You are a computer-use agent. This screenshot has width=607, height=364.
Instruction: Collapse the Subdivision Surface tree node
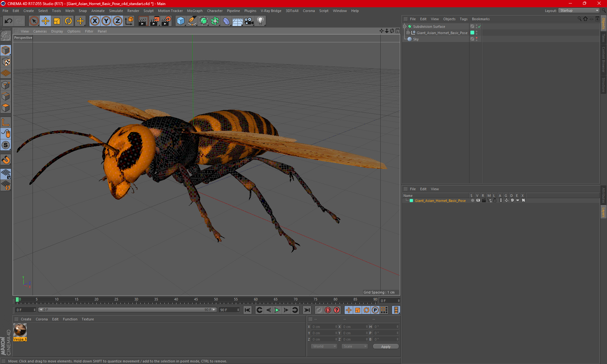tap(405, 27)
